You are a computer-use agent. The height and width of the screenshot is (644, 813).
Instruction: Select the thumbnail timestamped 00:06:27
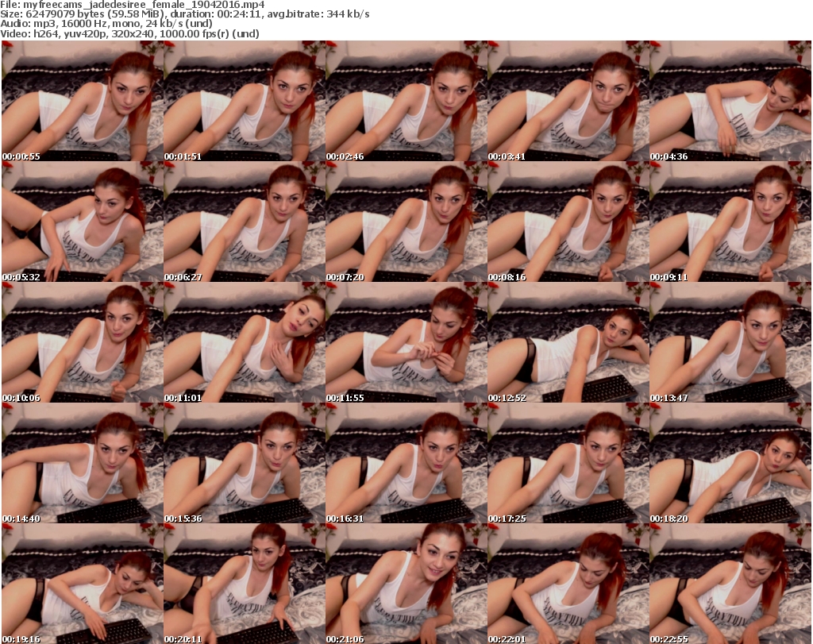[x=245, y=222]
